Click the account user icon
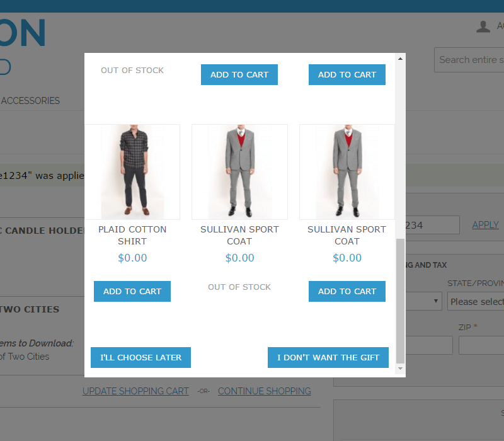 483,26
